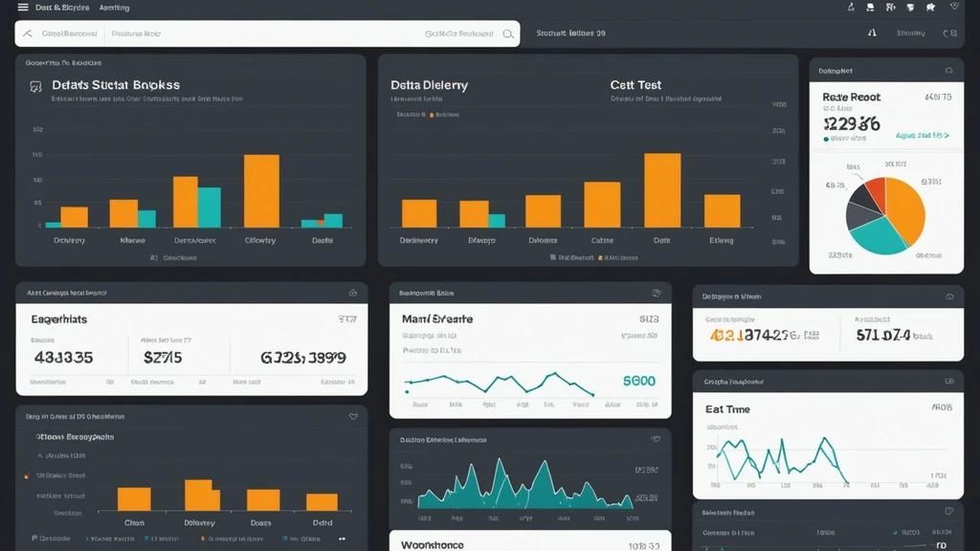This screenshot has width=980, height=551.
Task: Open the hamburger menu at top left
Action: point(23,8)
